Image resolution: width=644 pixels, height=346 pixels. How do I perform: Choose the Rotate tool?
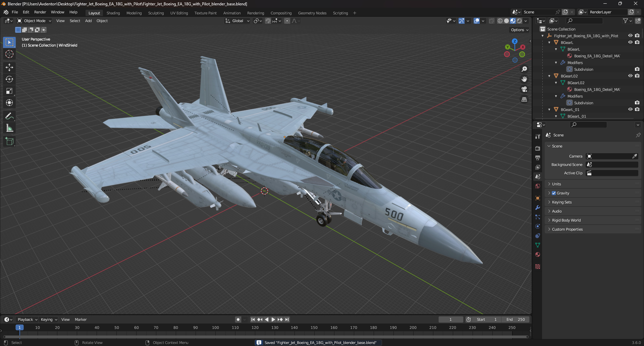9,79
